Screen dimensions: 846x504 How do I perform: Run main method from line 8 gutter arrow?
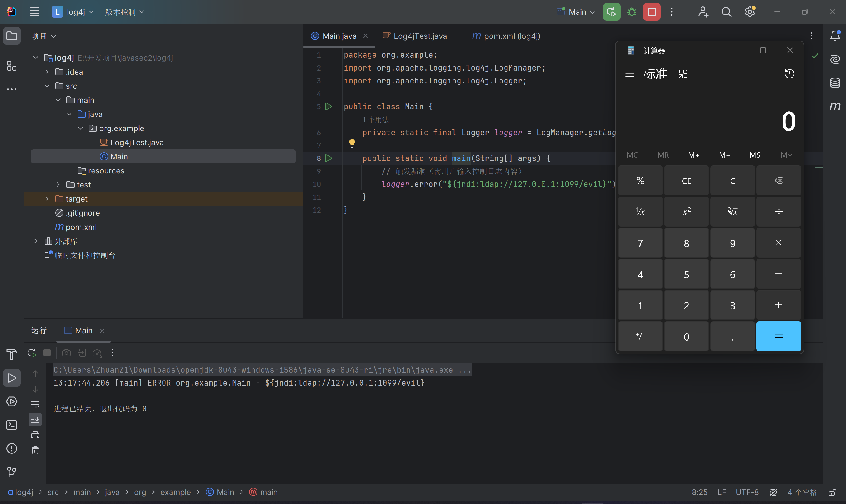pyautogui.click(x=328, y=158)
